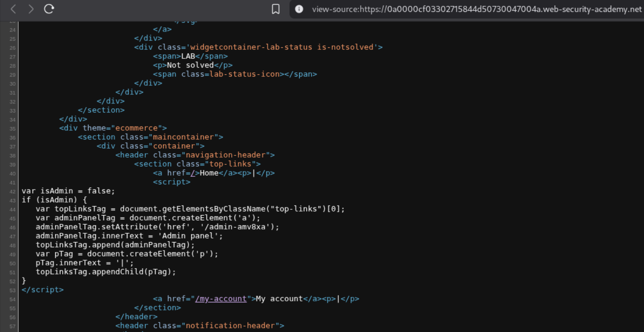Click the browser forward arrow
The height and width of the screenshot is (332, 644).
31,9
